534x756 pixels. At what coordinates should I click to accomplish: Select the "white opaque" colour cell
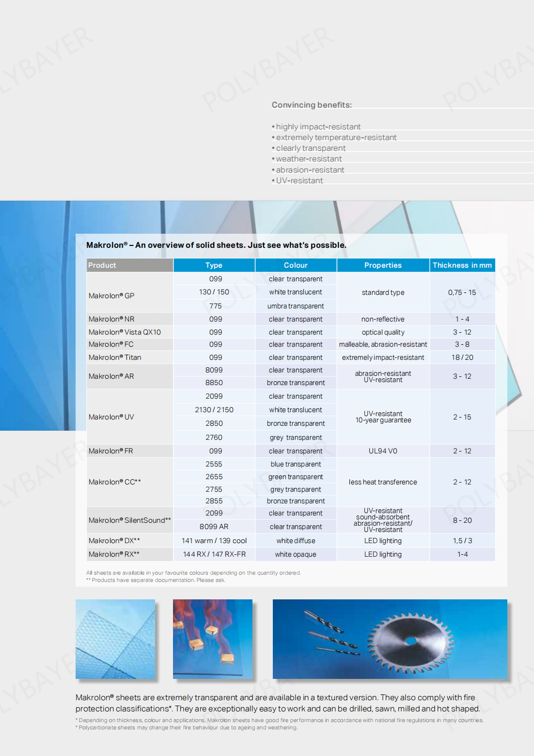pyautogui.click(x=296, y=554)
